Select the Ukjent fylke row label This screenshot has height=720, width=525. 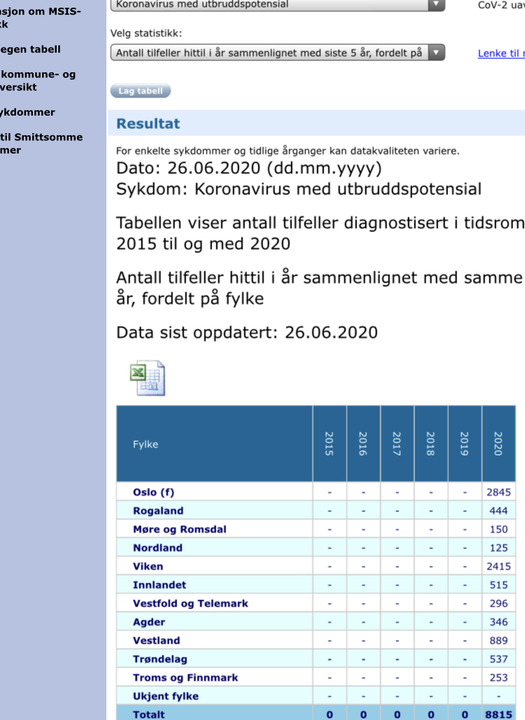166,696
